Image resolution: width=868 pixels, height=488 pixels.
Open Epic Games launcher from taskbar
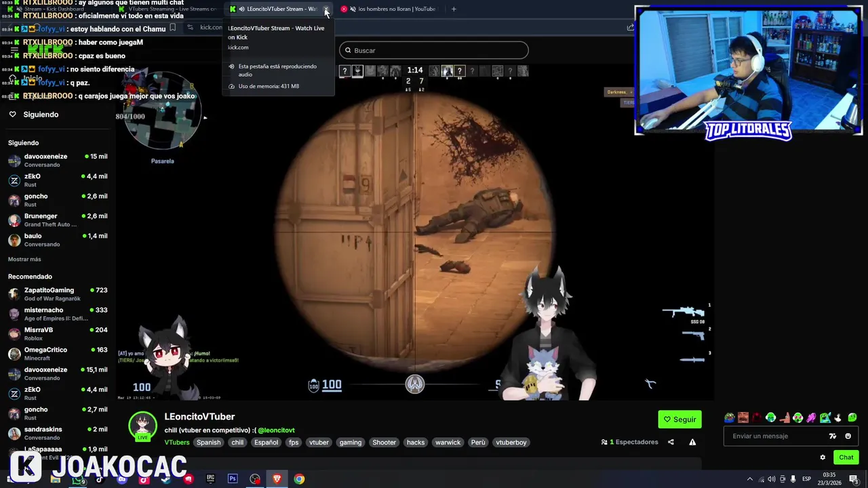[x=210, y=479]
